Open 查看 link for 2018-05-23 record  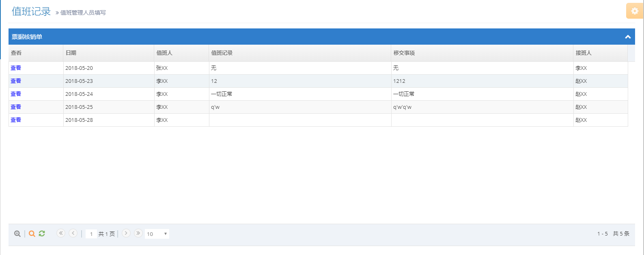(x=16, y=81)
